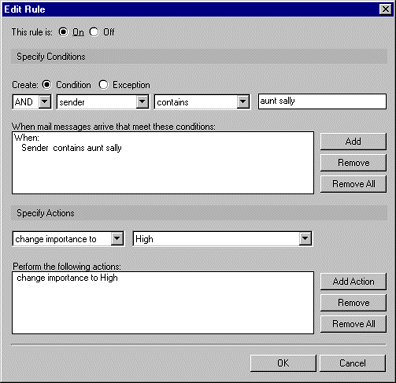The image size is (396, 383).
Task: Open the sender field dropdown
Action: [142, 102]
